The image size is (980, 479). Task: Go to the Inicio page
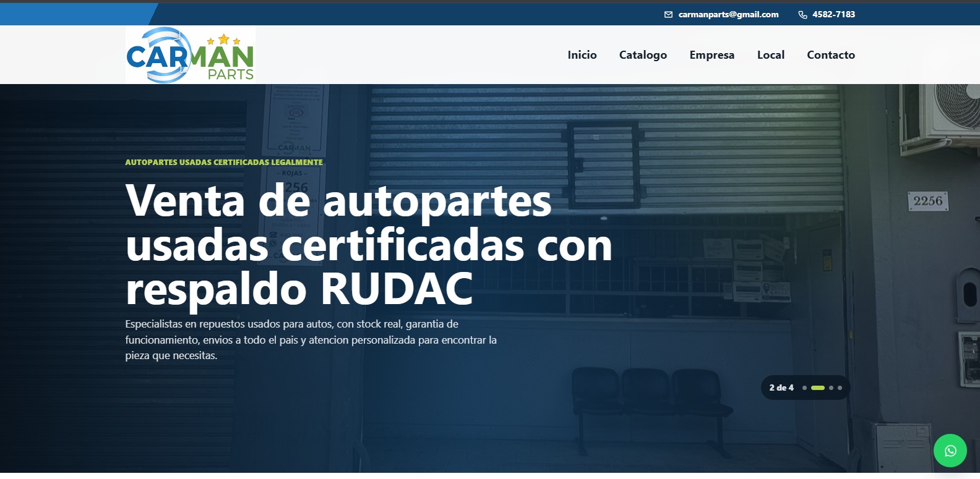tap(582, 55)
